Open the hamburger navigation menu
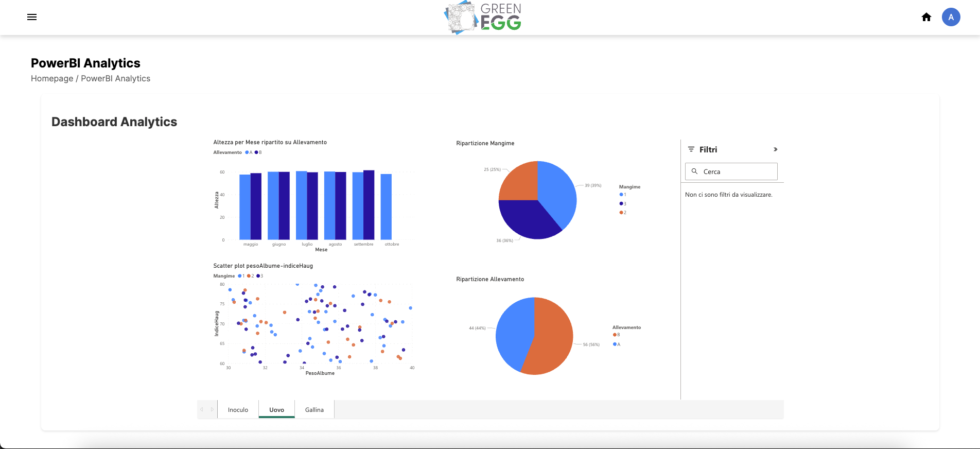Viewport: 980px width, 449px height. pos(32,17)
